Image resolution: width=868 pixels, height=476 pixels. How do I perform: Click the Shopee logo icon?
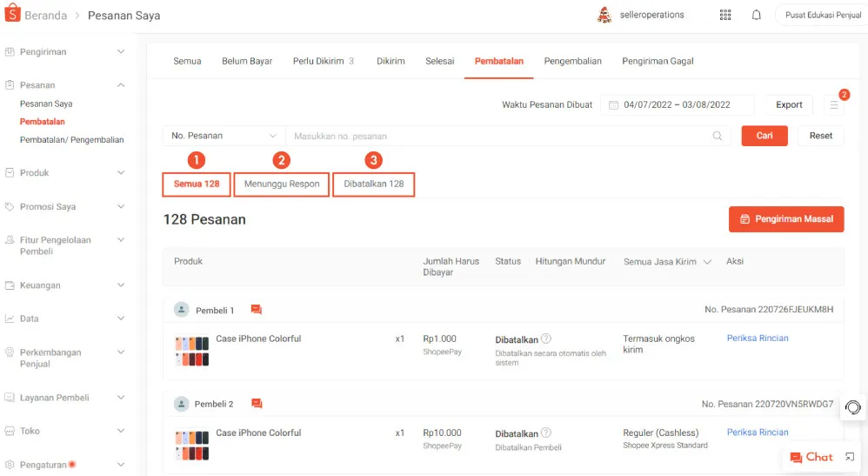coord(12,13)
